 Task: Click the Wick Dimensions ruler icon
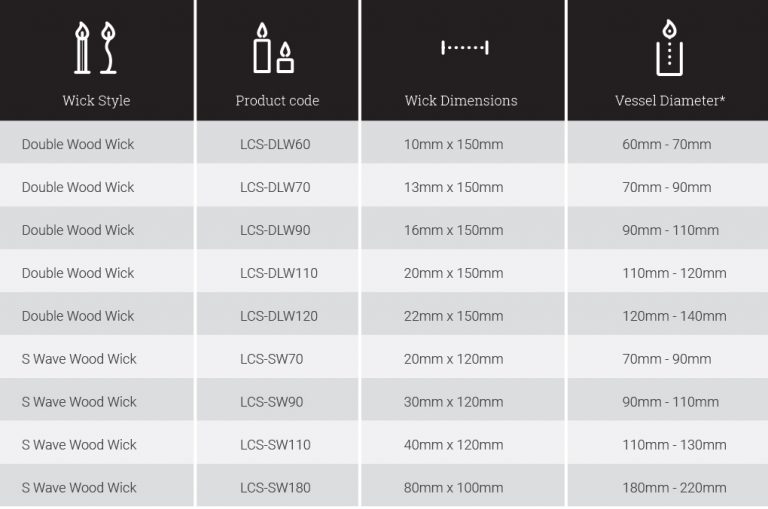coord(465,48)
